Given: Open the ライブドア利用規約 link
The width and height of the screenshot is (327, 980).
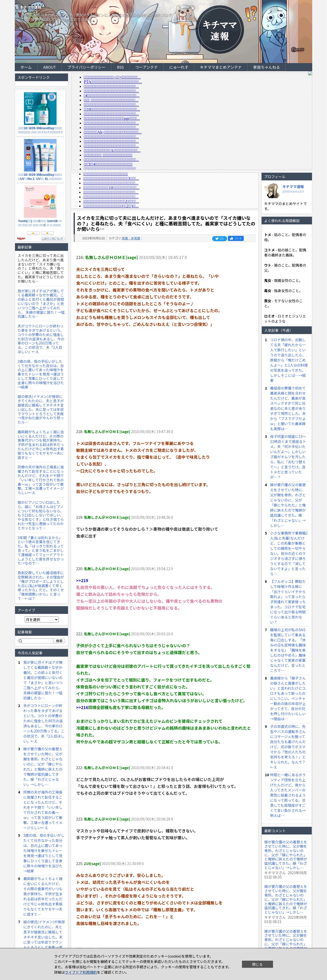Looking at the screenshot, I should click(x=81, y=972).
